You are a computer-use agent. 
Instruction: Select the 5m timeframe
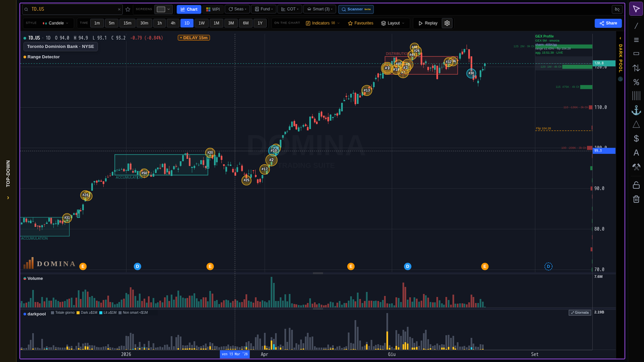tap(112, 23)
